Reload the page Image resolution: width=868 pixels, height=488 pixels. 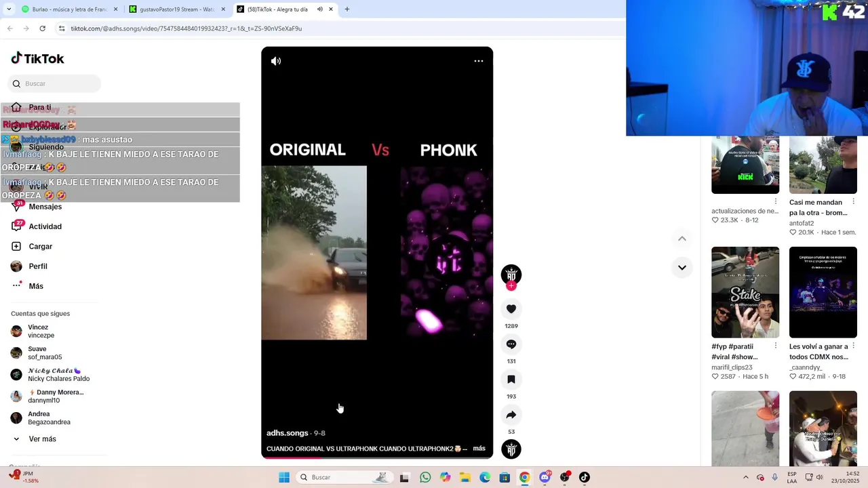coord(42,28)
